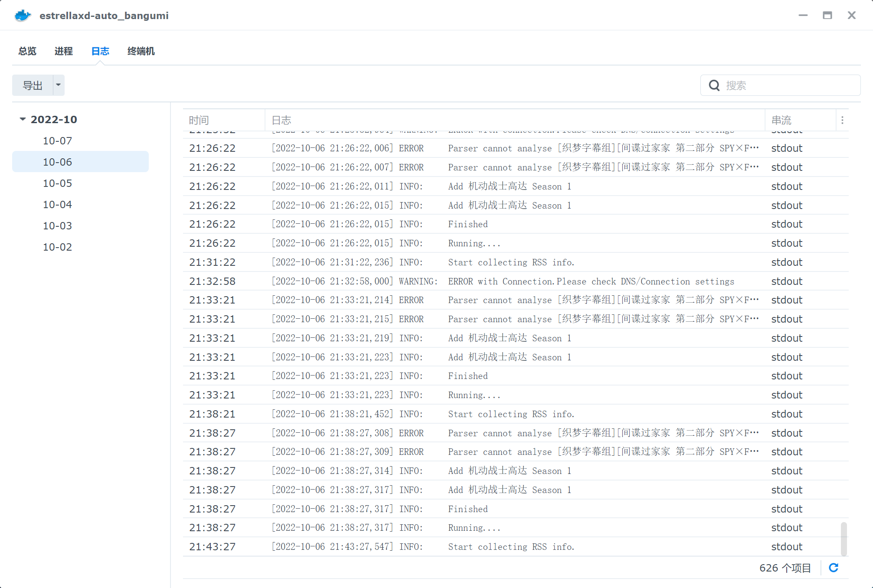Click the Docker whale logo icon
The image size is (873, 588).
22,15
